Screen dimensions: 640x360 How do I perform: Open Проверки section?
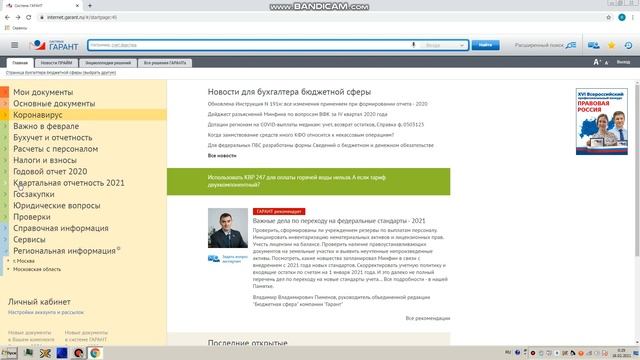coord(32,217)
